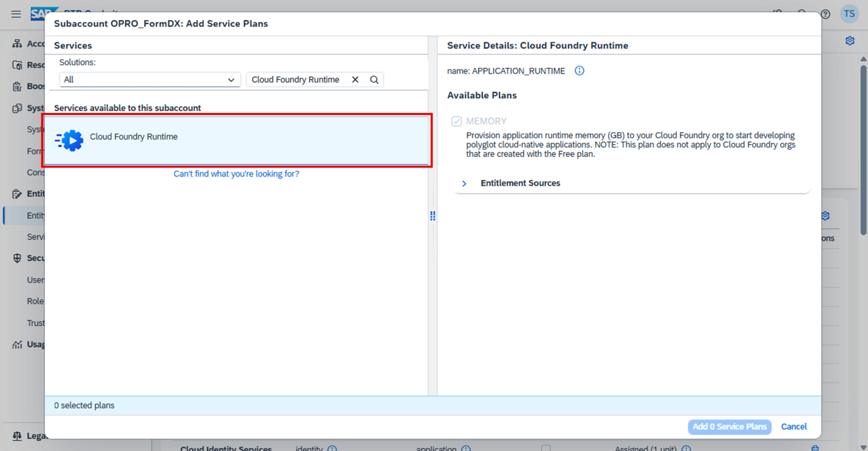Click the settings gear icon at top right

(850, 41)
